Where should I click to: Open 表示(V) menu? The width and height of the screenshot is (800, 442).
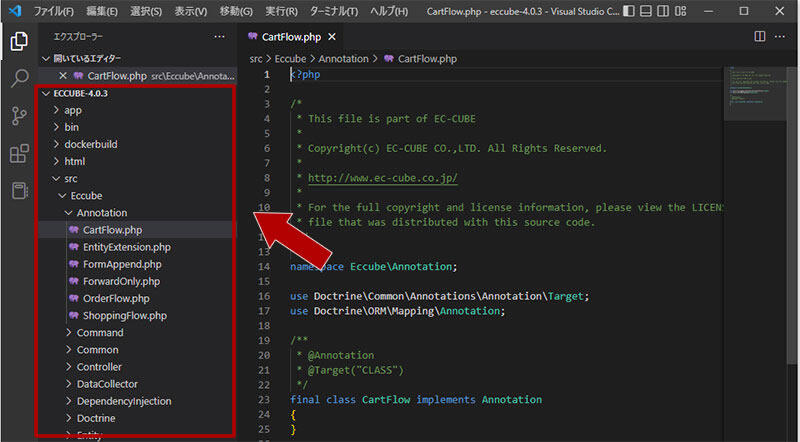[191, 11]
